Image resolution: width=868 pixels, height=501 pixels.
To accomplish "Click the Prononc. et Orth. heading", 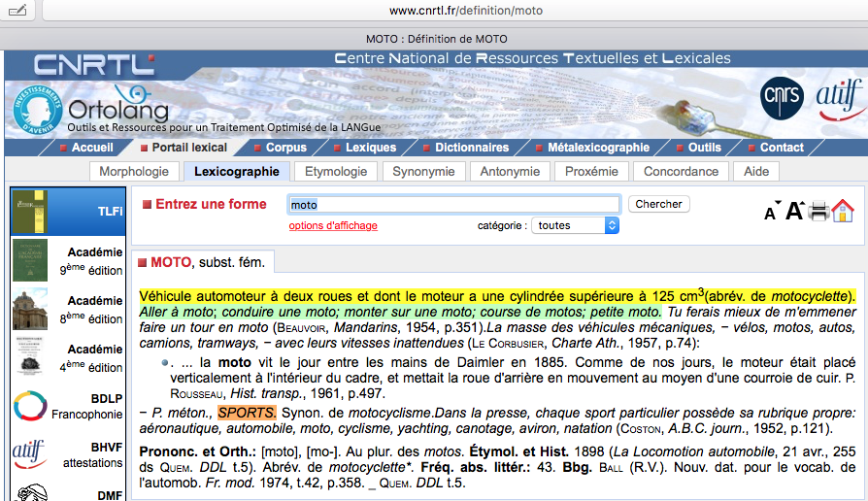I will tap(198, 451).
